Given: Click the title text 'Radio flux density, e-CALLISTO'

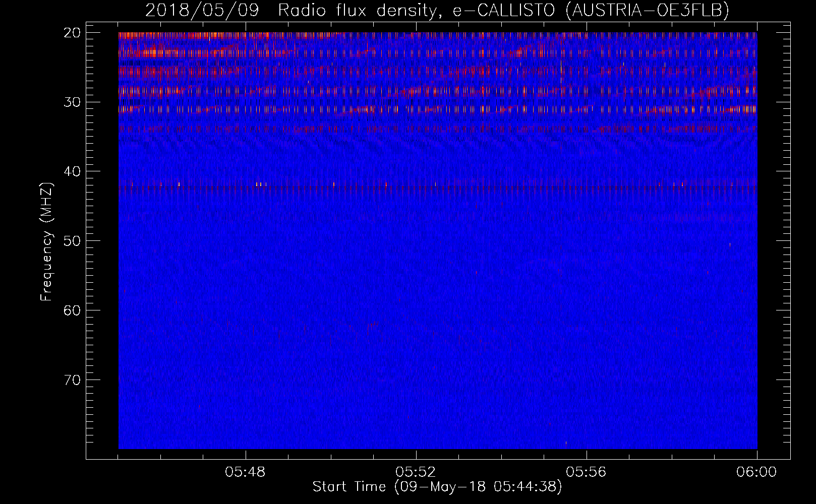Looking at the screenshot, I should point(417,10).
